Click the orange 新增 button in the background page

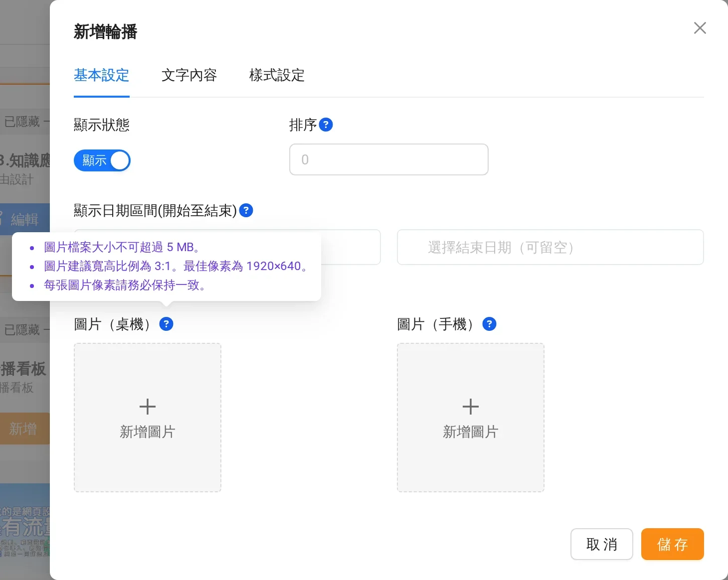25,429
